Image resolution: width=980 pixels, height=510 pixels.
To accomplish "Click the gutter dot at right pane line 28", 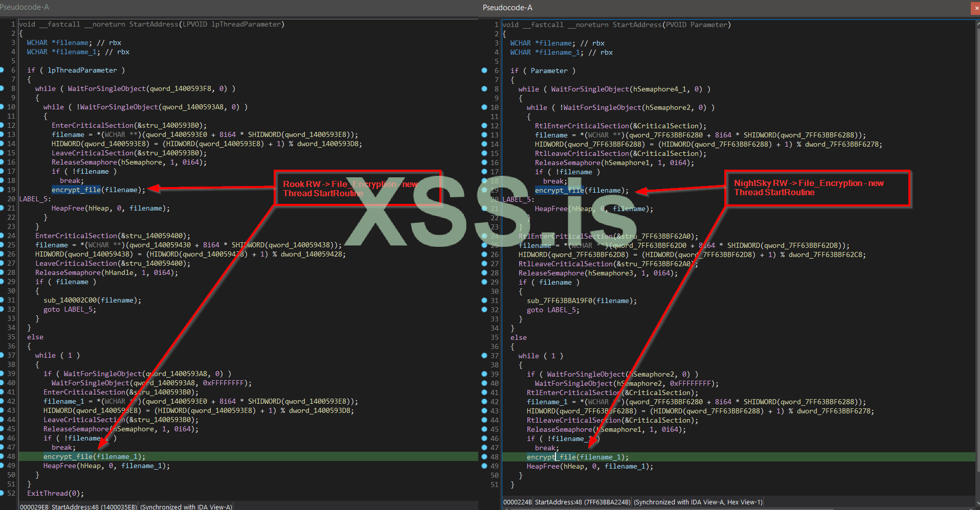I will (x=484, y=273).
